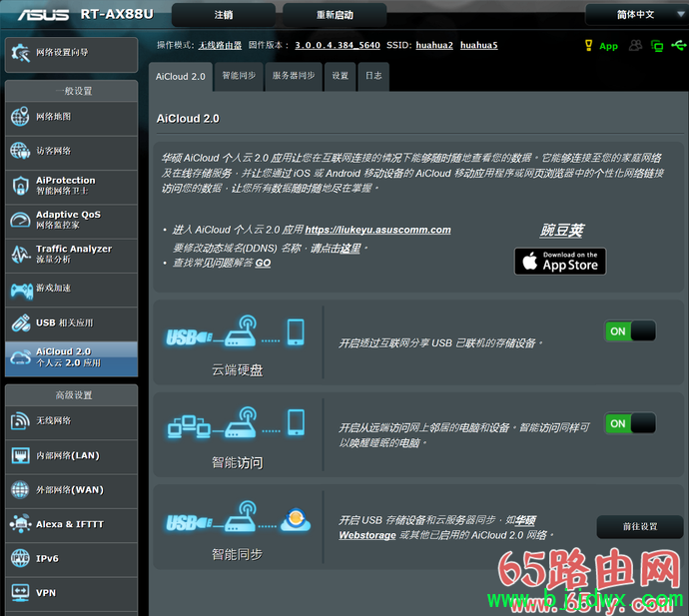
Task: Click the guest users status icon
Action: 635,45
